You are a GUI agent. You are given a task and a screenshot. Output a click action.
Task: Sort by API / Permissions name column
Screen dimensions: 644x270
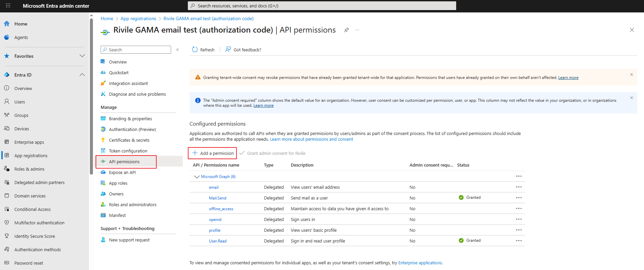click(216, 165)
